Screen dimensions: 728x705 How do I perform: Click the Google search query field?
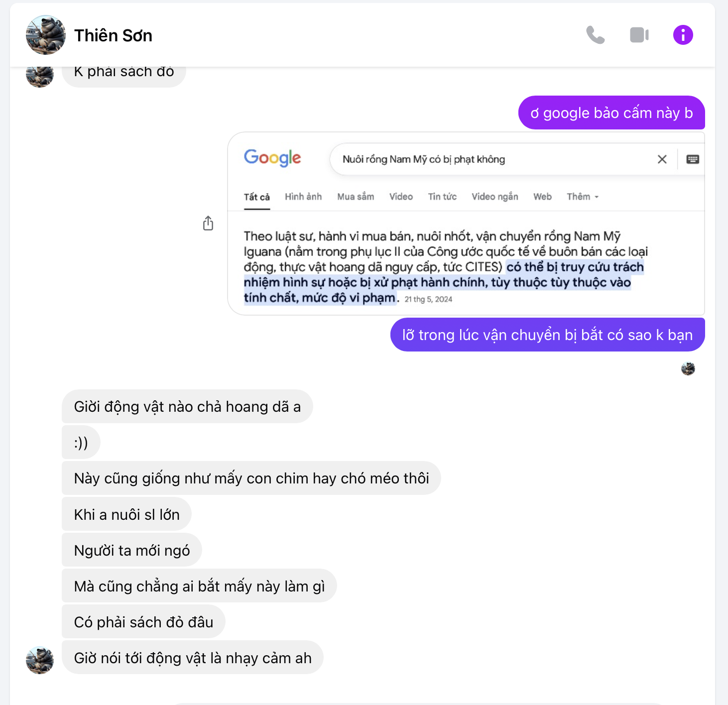(493, 159)
